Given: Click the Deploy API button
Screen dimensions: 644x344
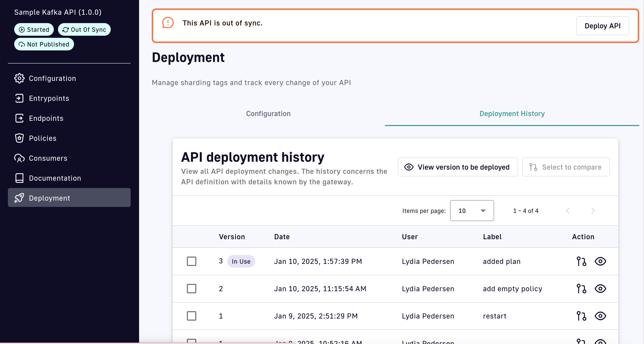Looking at the screenshot, I should pos(603,26).
